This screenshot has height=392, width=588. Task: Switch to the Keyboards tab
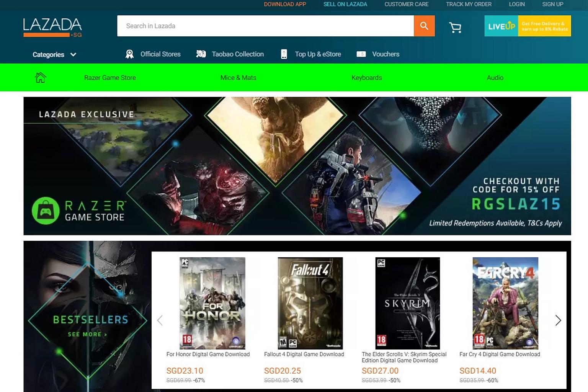click(366, 78)
